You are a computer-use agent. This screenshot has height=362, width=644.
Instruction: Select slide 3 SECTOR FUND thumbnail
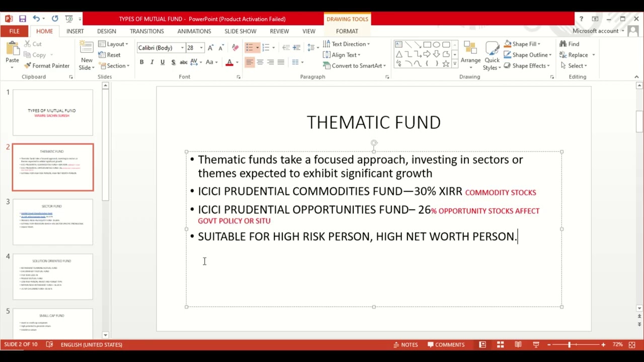tap(53, 222)
